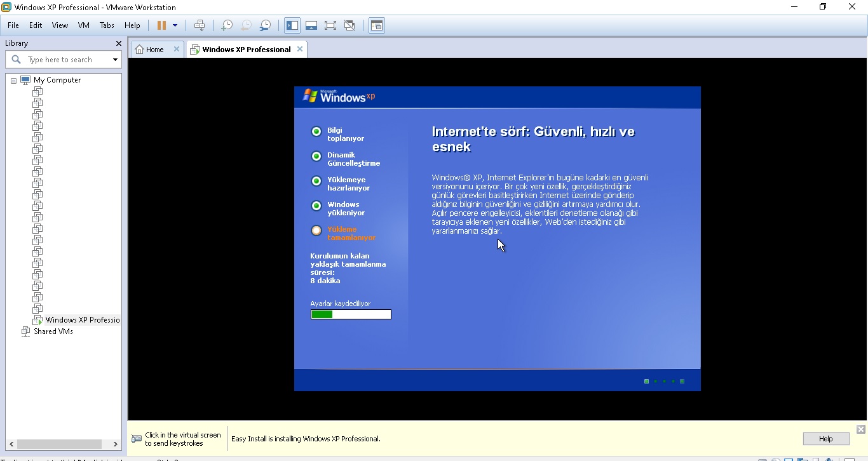Open the File menu
The height and width of the screenshot is (461, 868).
[13, 25]
